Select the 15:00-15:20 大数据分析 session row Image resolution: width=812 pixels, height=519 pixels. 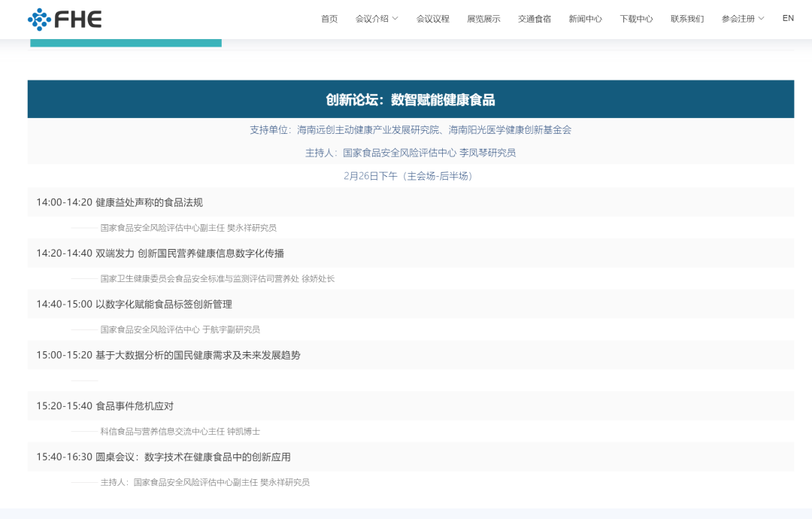tap(168, 355)
